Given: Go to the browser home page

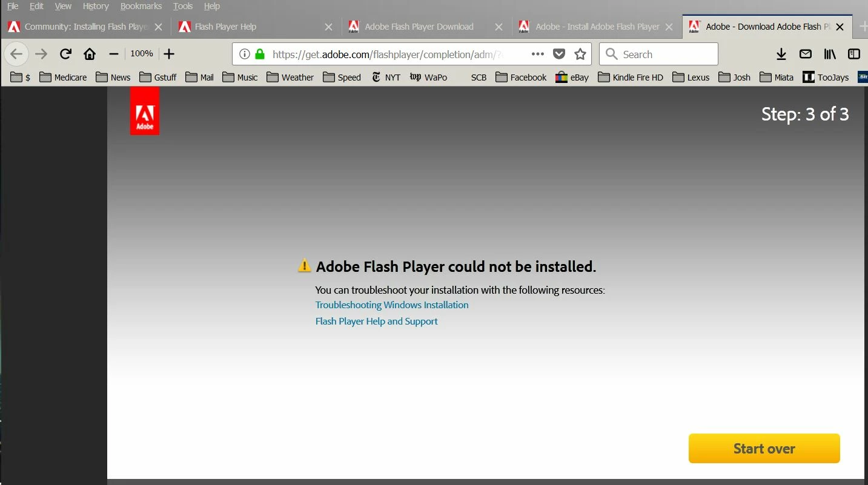Looking at the screenshot, I should coord(90,54).
